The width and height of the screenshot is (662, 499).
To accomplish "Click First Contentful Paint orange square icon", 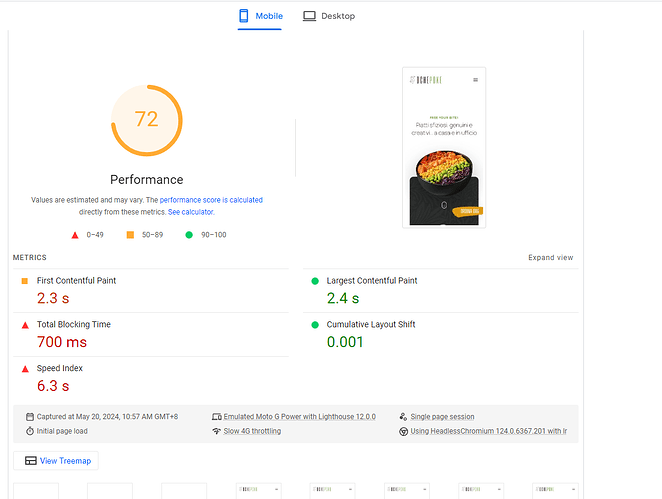I will tap(24, 281).
